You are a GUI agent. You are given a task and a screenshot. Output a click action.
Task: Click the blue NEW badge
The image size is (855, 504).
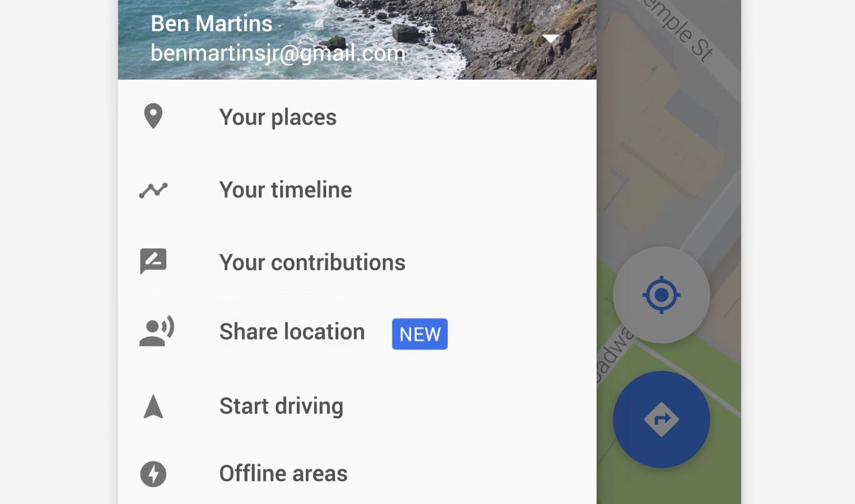point(420,334)
